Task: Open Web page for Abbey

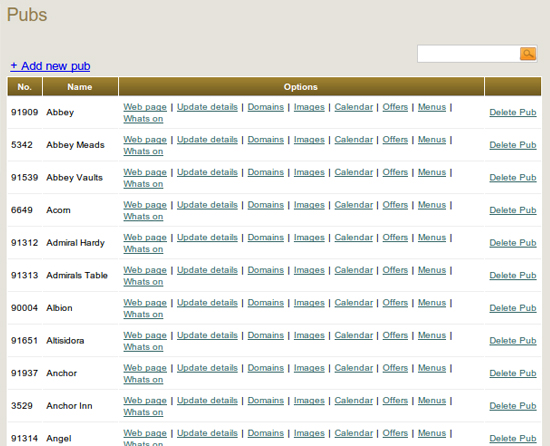Action: 145,107
